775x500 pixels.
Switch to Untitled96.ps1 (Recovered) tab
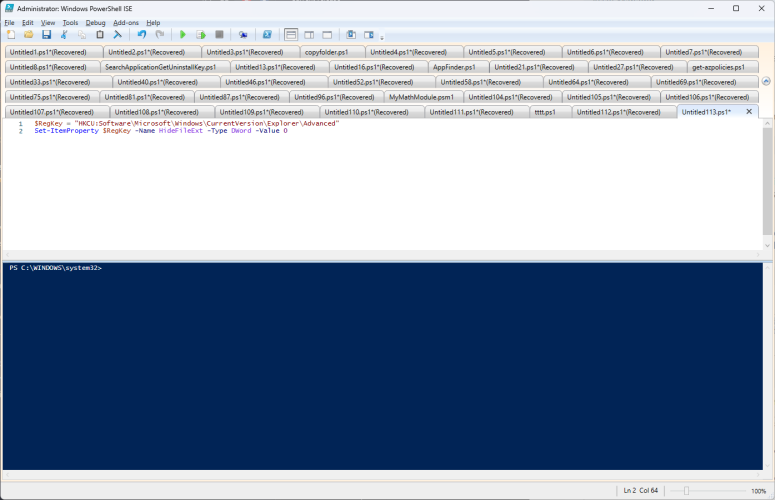pos(337,97)
